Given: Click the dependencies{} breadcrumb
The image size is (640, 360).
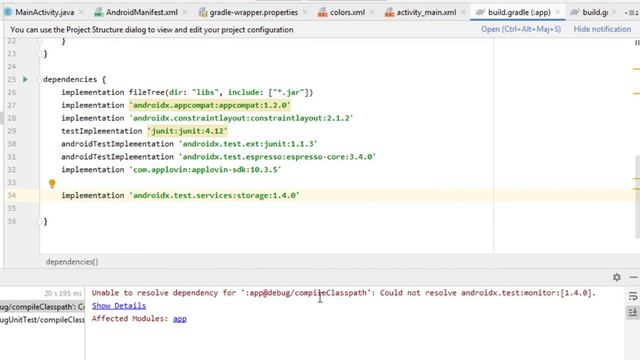Looking at the screenshot, I should (72, 262).
